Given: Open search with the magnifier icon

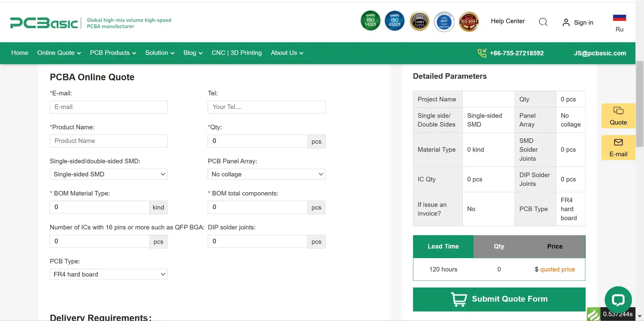Looking at the screenshot, I should tap(543, 22).
